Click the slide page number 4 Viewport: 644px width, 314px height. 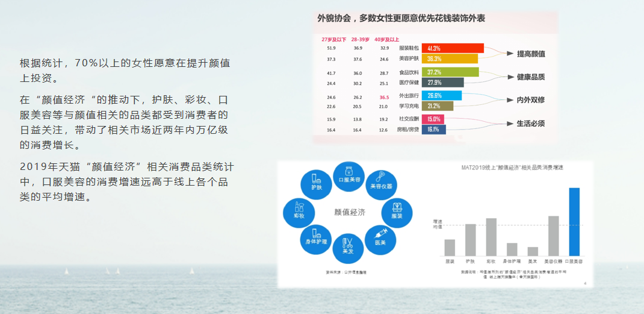[585, 283]
